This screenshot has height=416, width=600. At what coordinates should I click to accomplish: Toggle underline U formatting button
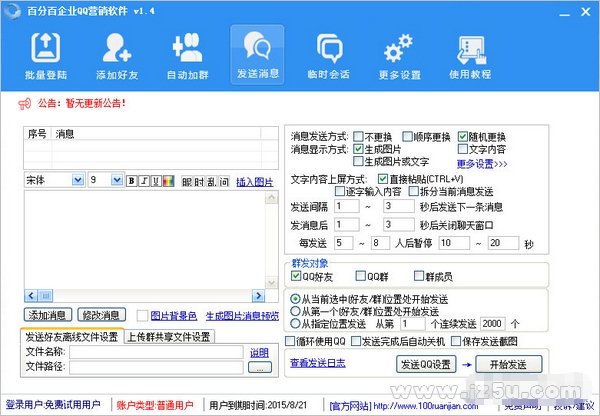coord(156,181)
